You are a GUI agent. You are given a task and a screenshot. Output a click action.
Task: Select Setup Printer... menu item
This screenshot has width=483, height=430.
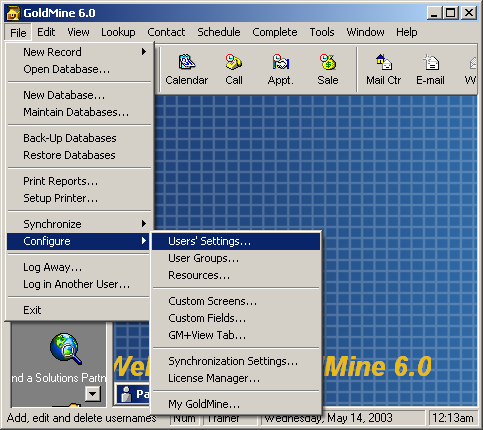click(79, 198)
